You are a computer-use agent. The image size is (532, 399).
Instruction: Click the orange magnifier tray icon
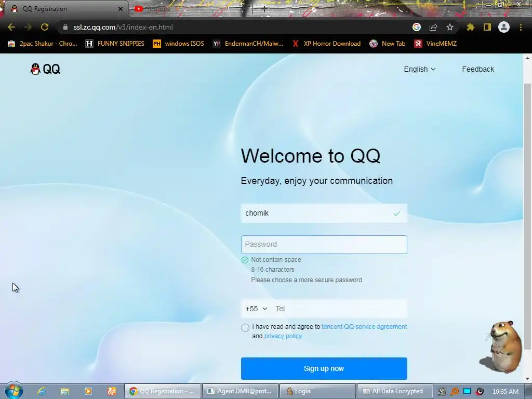(x=454, y=392)
